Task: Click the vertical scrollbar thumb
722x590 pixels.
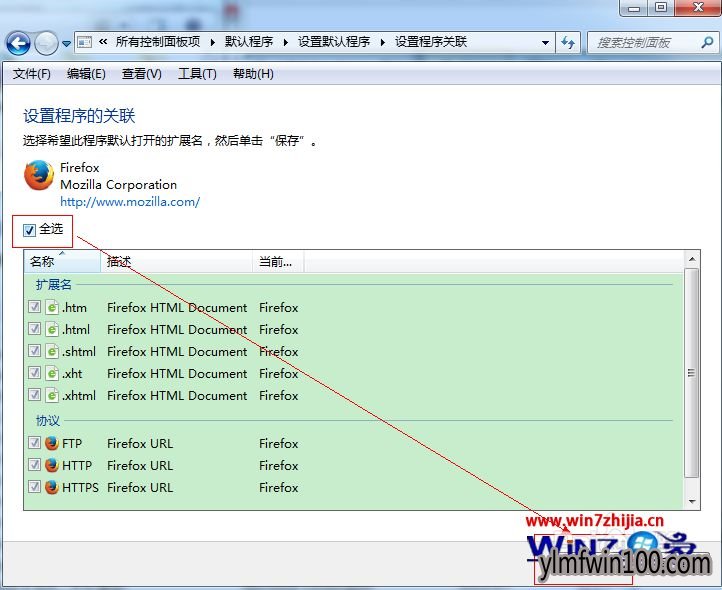Action: (x=692, y=373)
